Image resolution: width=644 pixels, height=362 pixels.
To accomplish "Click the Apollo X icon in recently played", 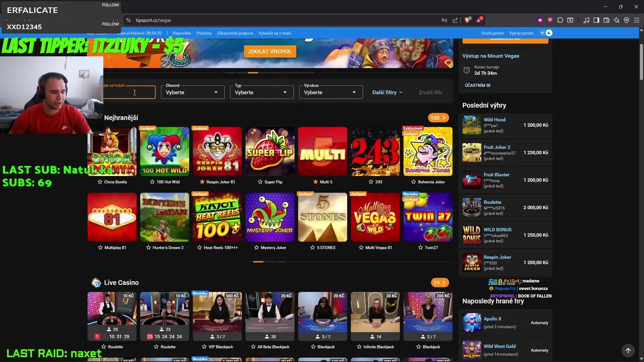I will [x=472, y=323].
